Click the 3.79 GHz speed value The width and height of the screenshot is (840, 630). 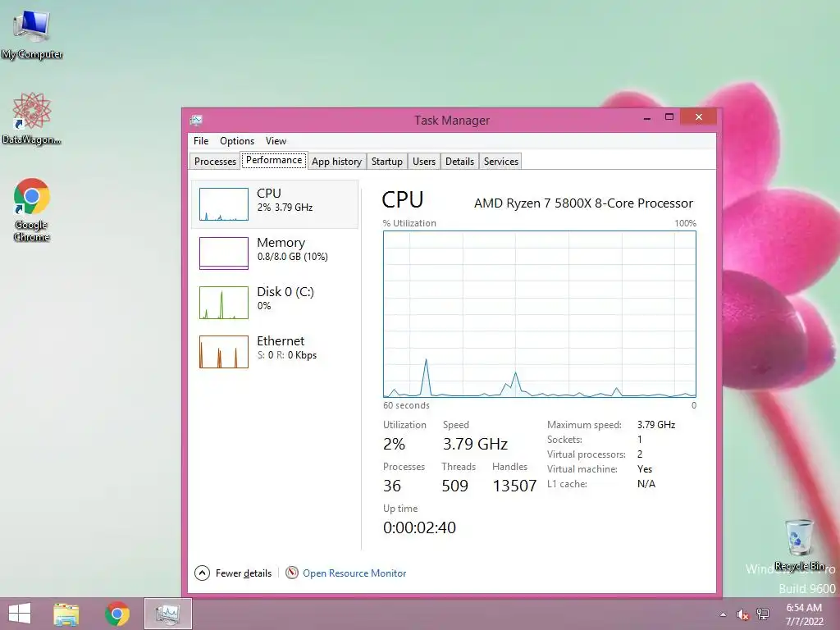[475, 444]
